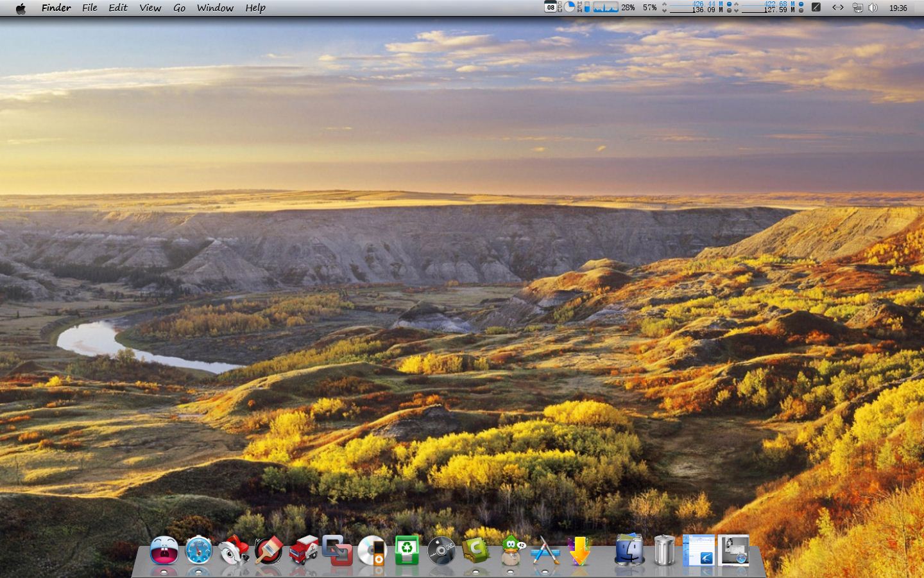924x578 pixels.
Task: Click the double-arrow sync menu bar icon
Action: coord(838,8)
